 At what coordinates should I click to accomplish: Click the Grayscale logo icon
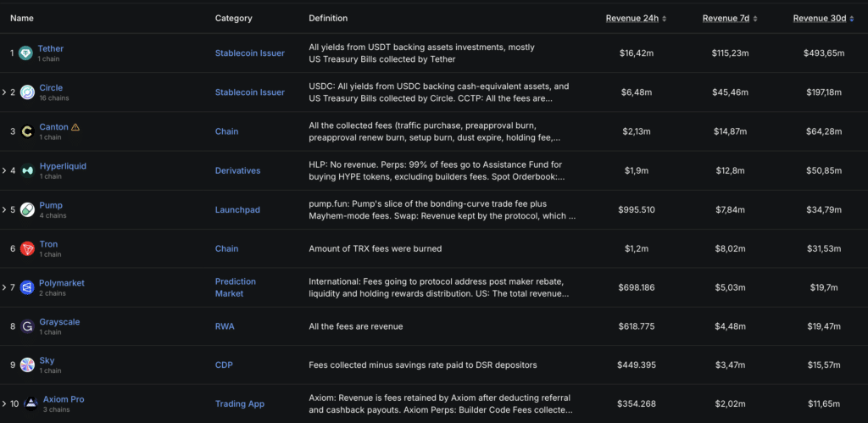pos(27,326)
